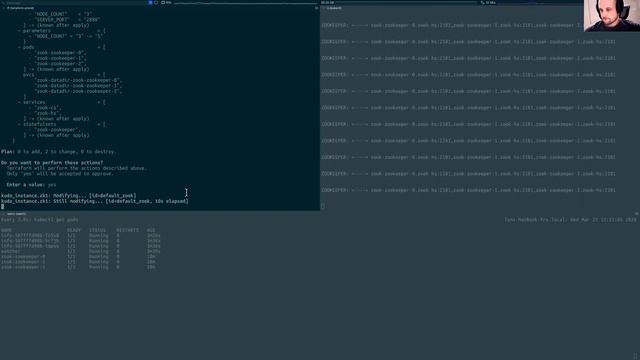The height and width of the screenshot is (360, 640).
Task: Click the "zook-zookeeper-0" pod row name
Action: point(23,257)
